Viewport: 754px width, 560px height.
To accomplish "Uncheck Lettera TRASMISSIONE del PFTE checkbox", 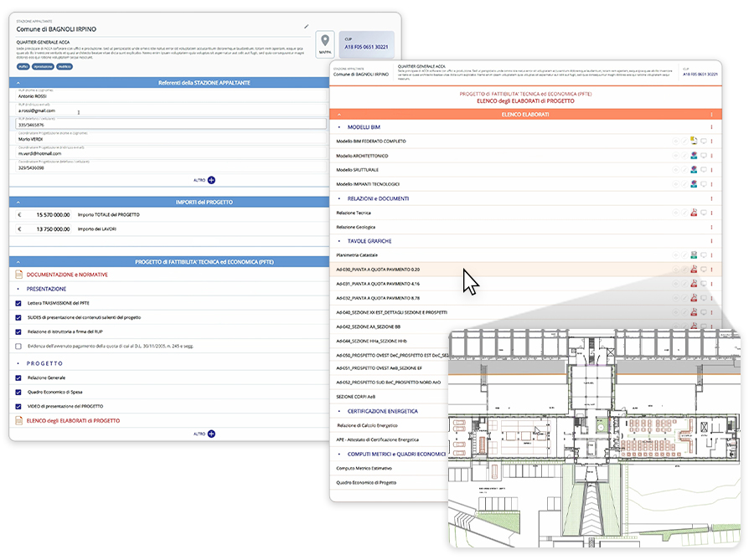I will pyautogui.click(x=18, y=303).
